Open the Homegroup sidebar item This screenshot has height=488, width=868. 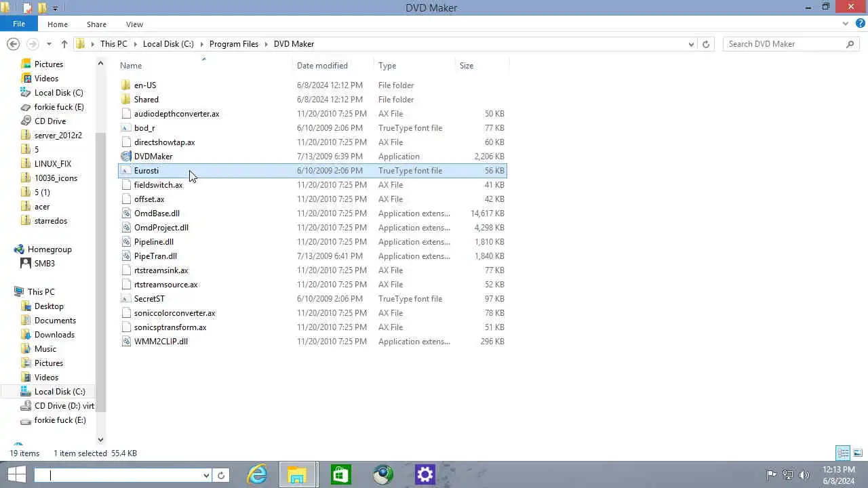coord(49,249)
